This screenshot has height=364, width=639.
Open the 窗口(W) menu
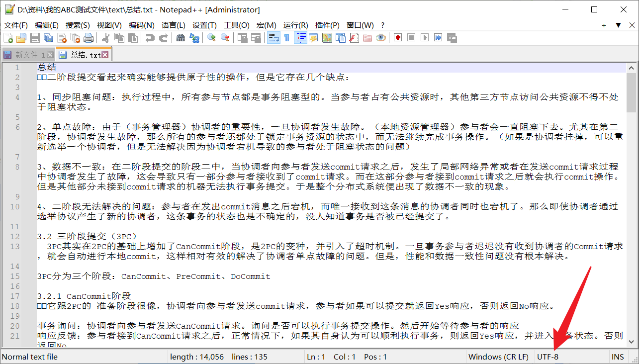[x=360, y=25]
